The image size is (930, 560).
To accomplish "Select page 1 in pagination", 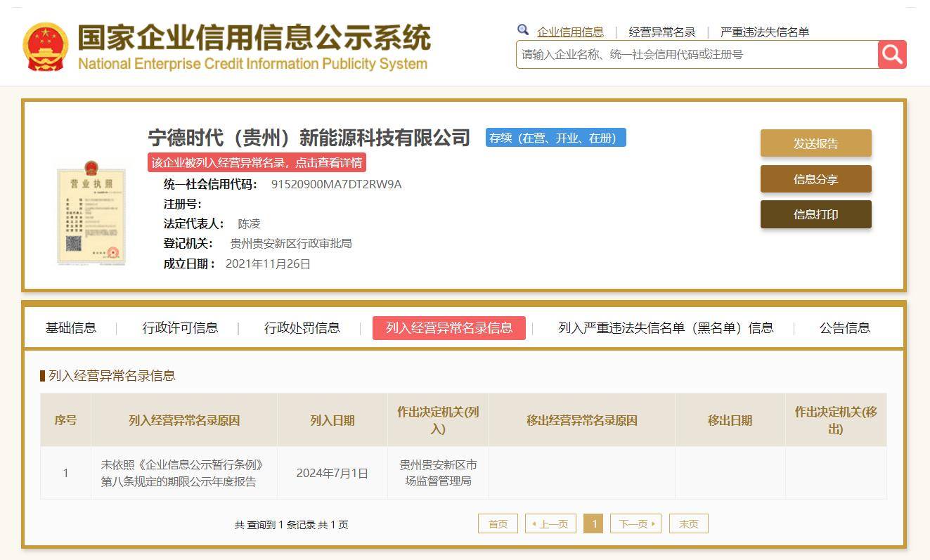I will pos(593,523).
